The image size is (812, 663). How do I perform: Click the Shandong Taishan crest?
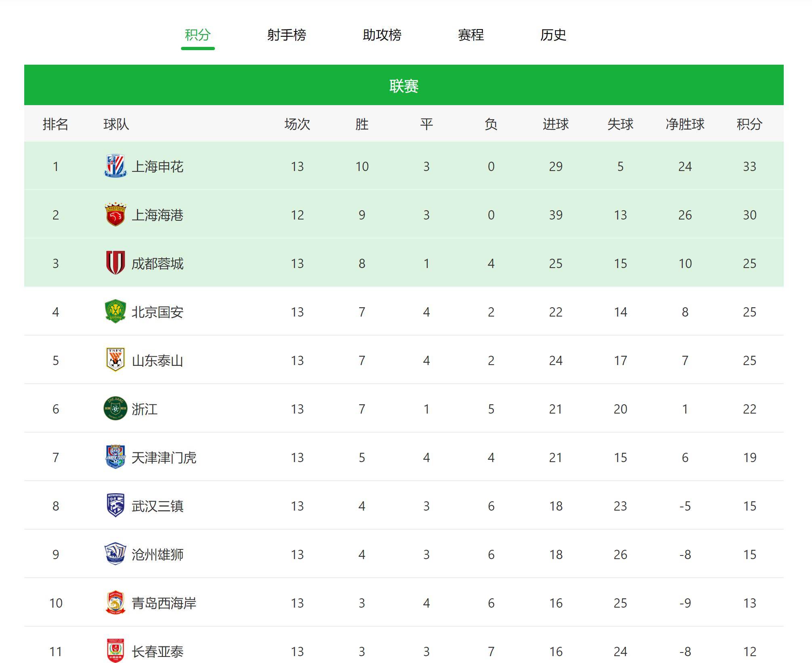tap(116, 360)
